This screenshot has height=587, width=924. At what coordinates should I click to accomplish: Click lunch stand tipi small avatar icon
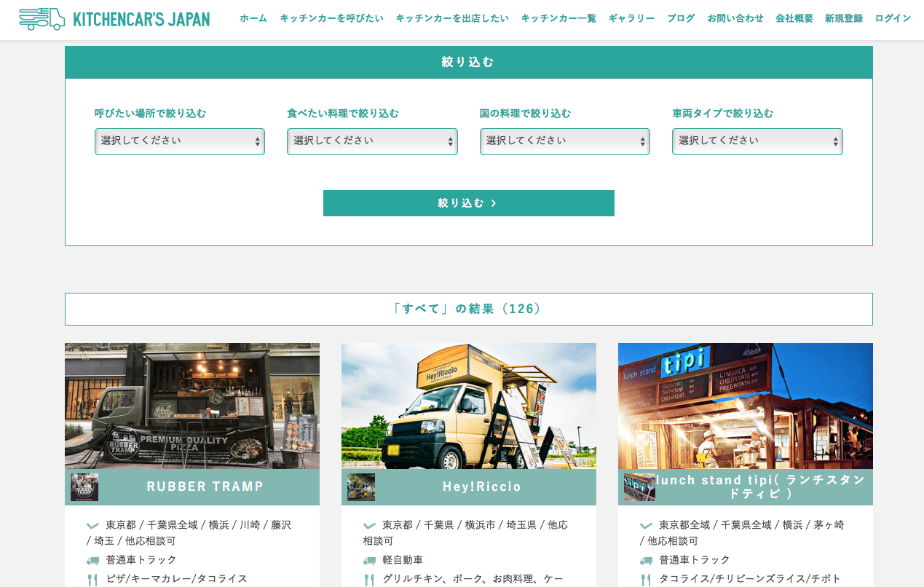point(639,486)
